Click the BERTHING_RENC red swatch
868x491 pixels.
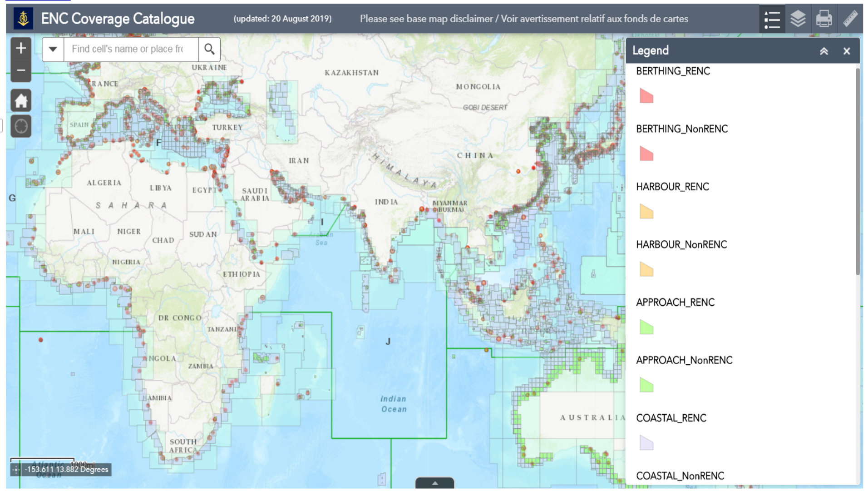point(646,96)
